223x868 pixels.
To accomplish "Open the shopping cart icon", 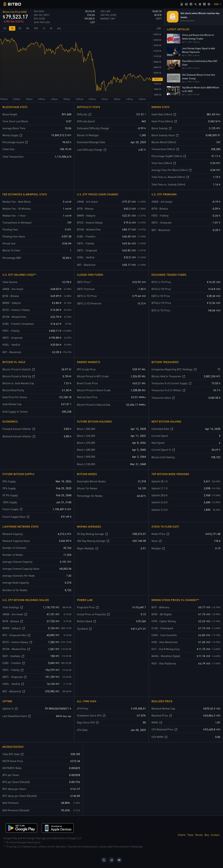I will (200, 4).
